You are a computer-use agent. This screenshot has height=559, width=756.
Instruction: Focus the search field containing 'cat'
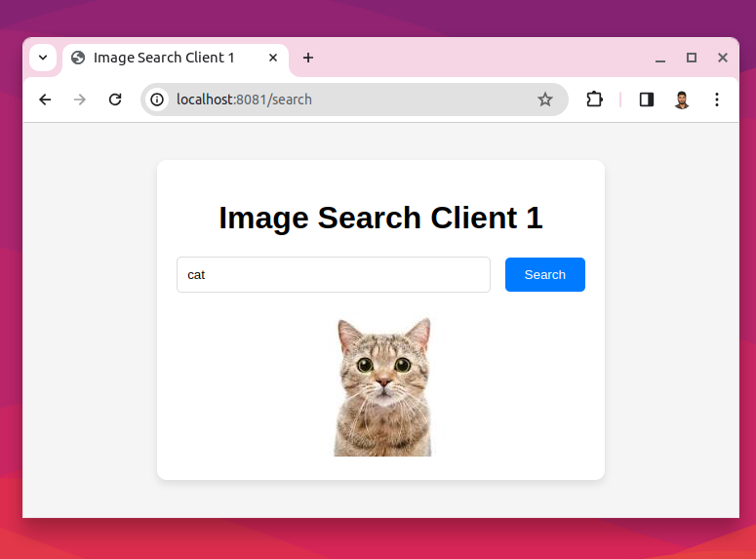click(x=334, y=274)
